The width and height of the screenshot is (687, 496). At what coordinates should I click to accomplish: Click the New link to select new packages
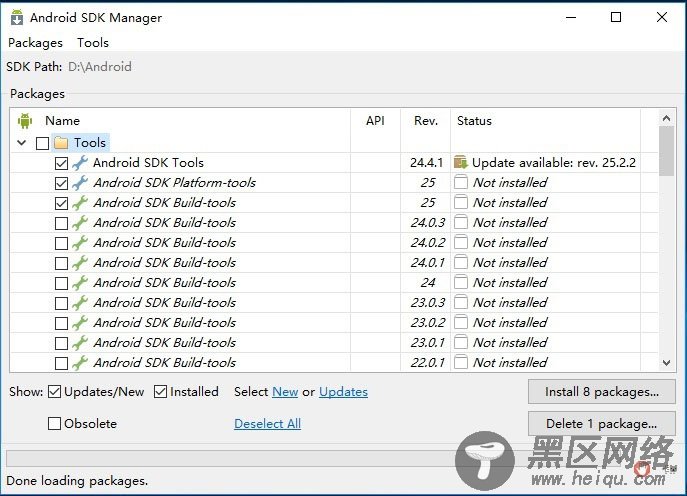285,392
